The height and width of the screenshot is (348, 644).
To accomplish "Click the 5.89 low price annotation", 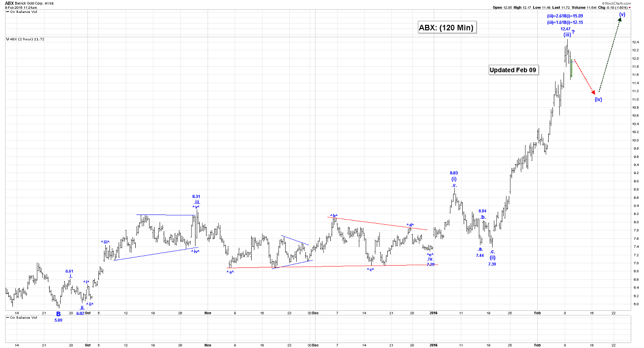I will 58,320.
